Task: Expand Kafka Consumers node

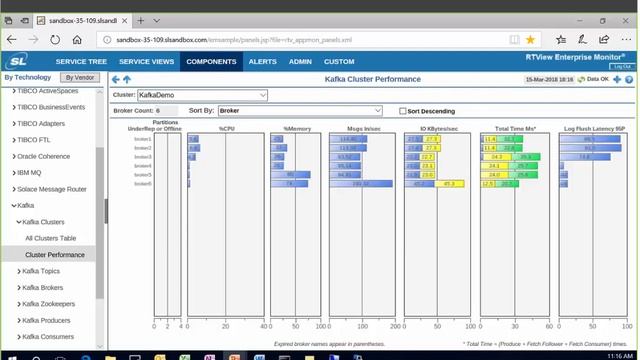Action: (19, 337)
